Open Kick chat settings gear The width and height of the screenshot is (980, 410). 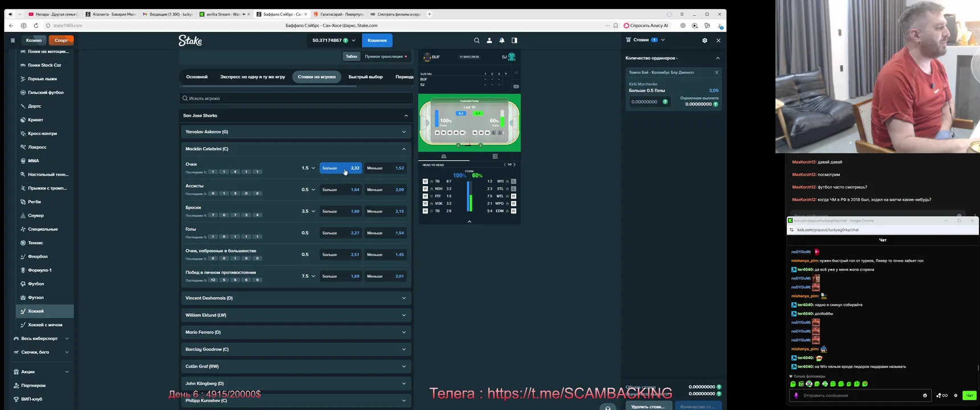(955, 395)
